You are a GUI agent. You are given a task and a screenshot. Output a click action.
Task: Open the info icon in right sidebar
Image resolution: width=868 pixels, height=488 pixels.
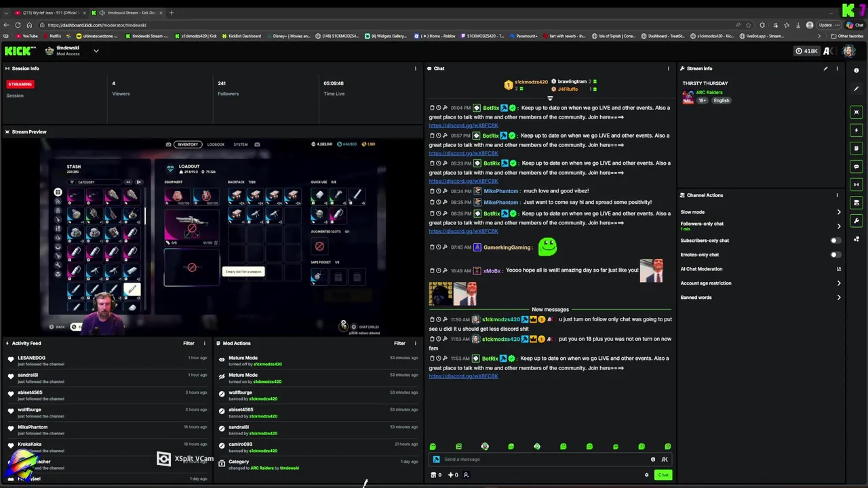point(856,70)
